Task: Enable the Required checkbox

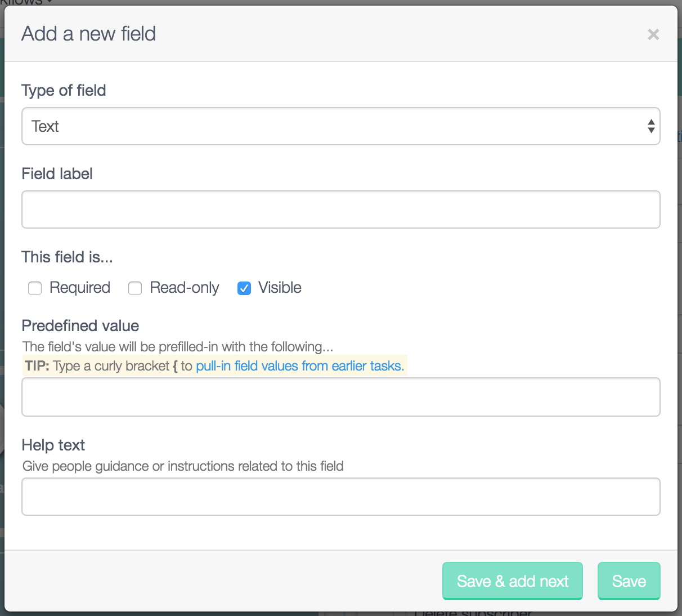Action: 35,288
